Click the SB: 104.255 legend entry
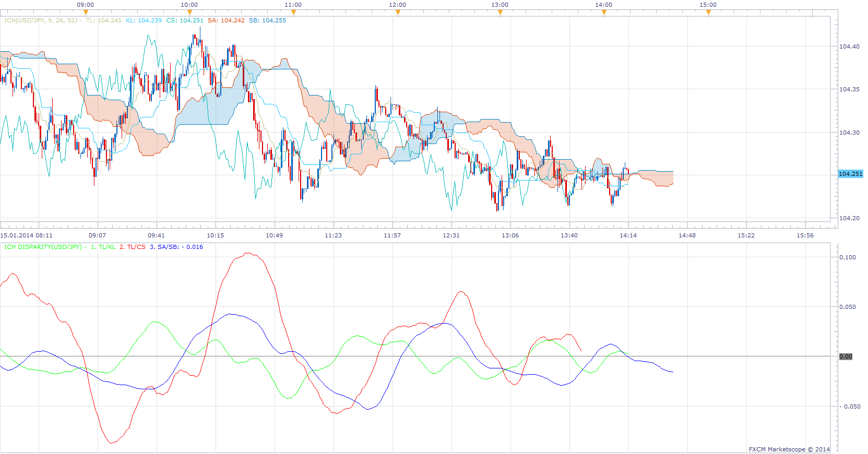The image size is (868, 454). (x=268, y=20)
